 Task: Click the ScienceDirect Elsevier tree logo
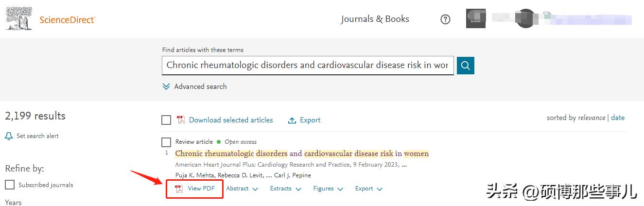(19, 19)
